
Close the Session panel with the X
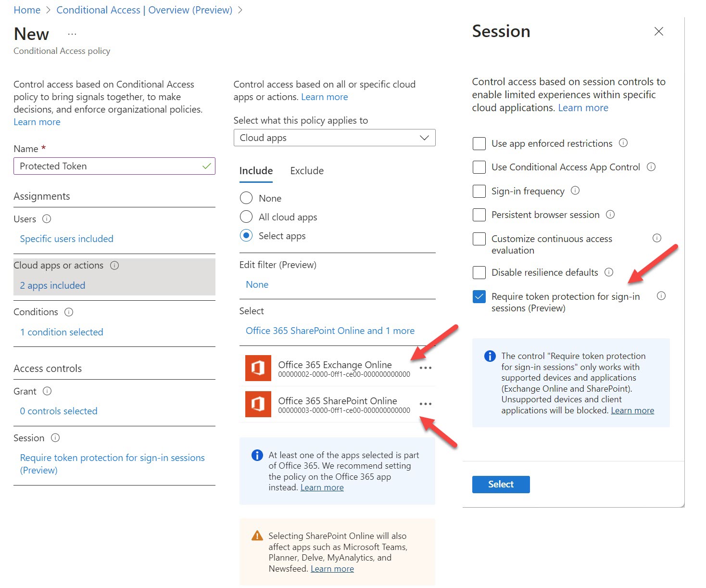click(659, 31)
